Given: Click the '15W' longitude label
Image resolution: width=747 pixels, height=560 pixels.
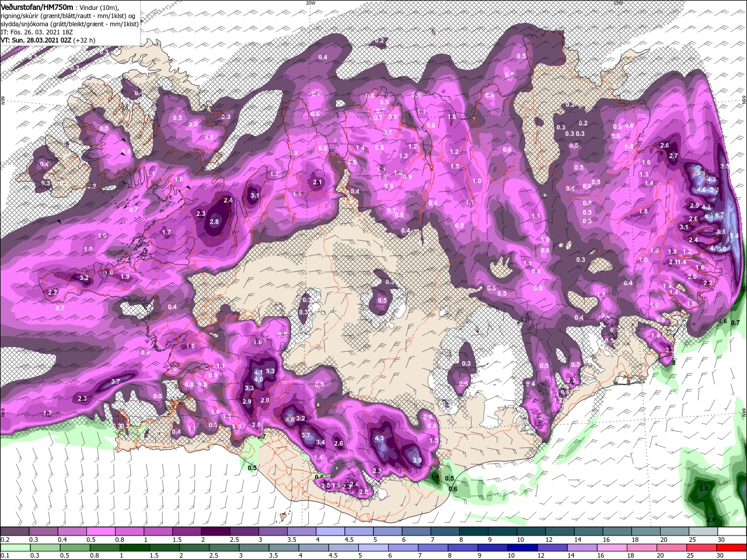Looking at the screenshot, I should (618, 3).
